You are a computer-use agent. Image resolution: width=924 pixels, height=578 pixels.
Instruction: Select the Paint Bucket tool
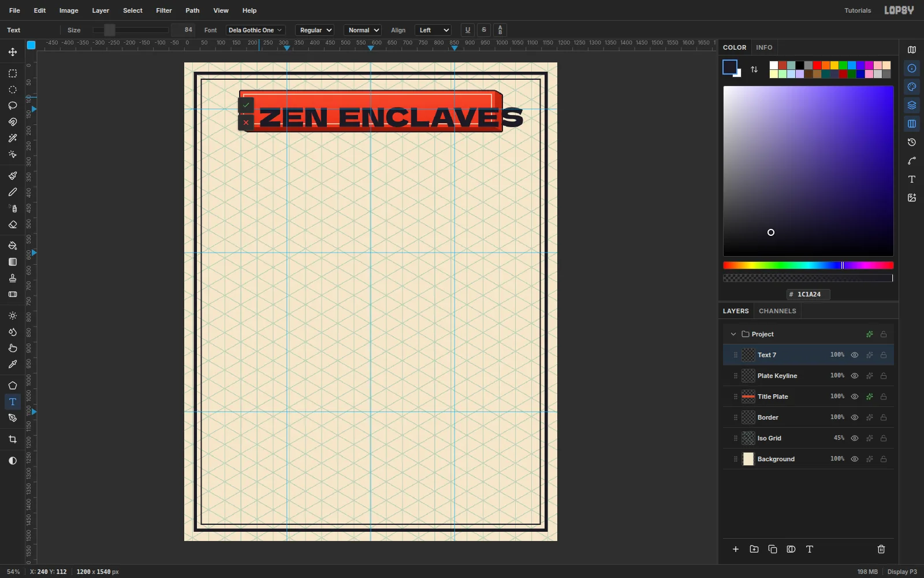tap(13, 246)
